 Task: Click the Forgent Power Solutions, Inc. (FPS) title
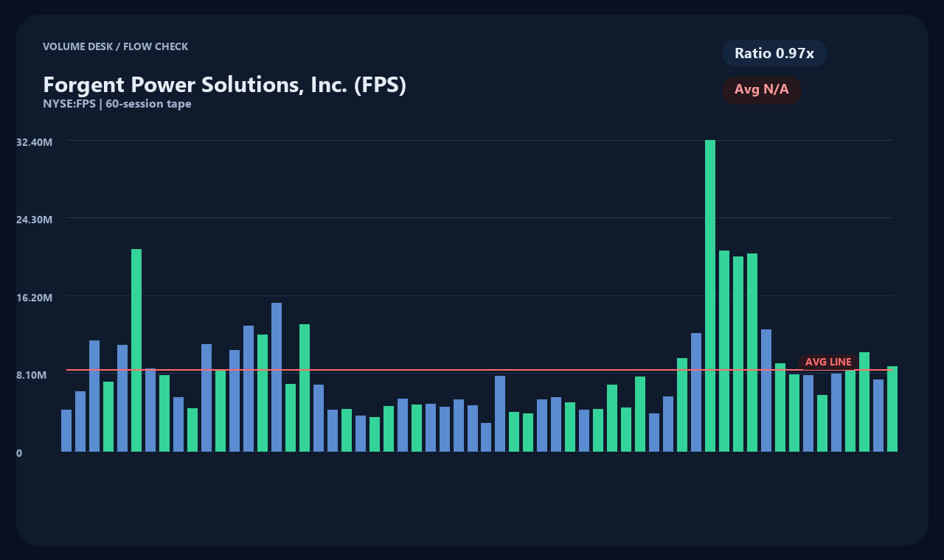tap(224, 85)
